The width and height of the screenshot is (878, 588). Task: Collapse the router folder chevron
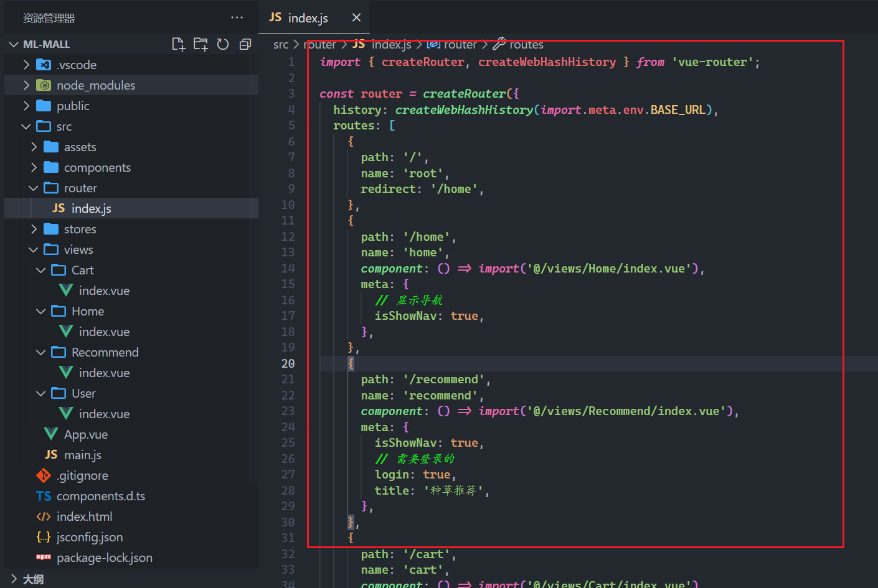tap(34, 188)
